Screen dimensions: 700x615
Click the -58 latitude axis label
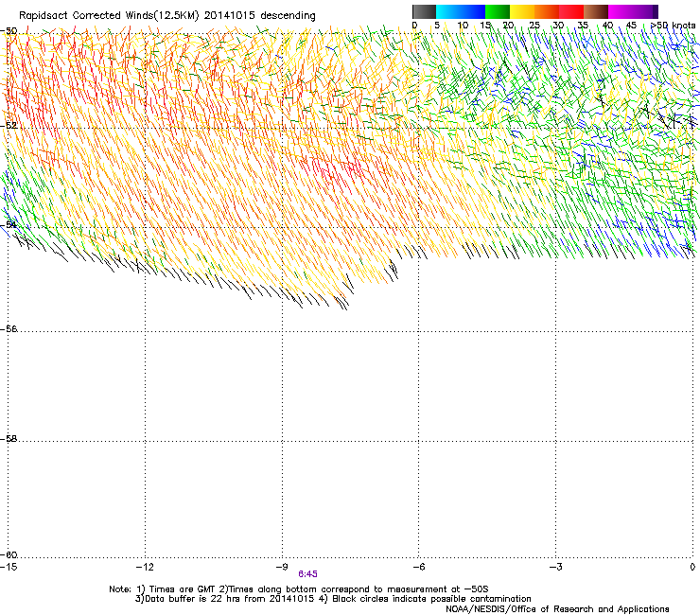point(9,439)
